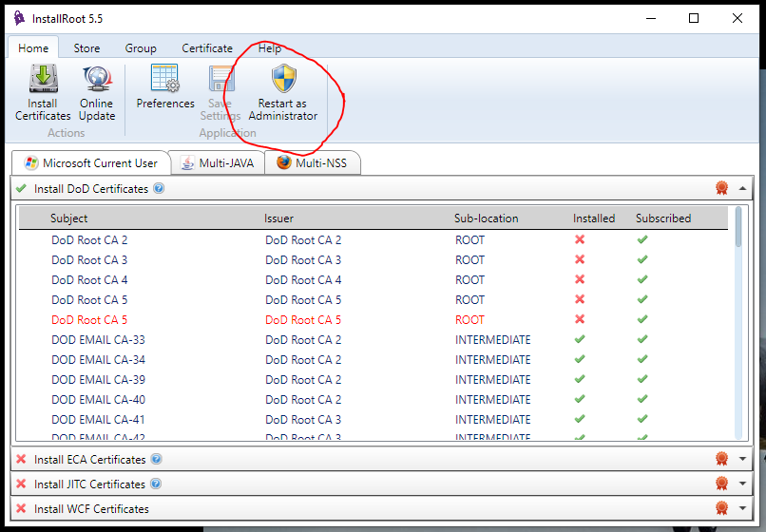The height and width of the screenshot is (532, 766).
Task: Click Installed red X for DoD Root CA 4
Action: coord(580,279)
